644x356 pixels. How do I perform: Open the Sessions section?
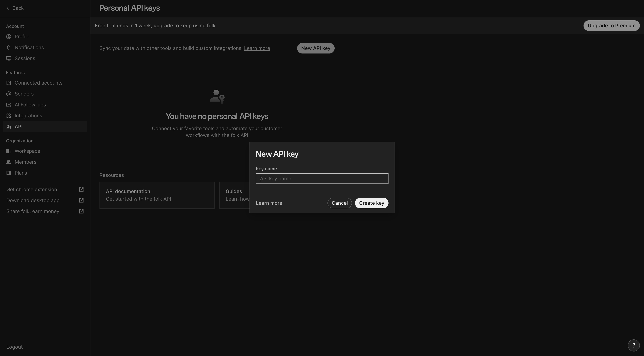click(x=45, y=58)
